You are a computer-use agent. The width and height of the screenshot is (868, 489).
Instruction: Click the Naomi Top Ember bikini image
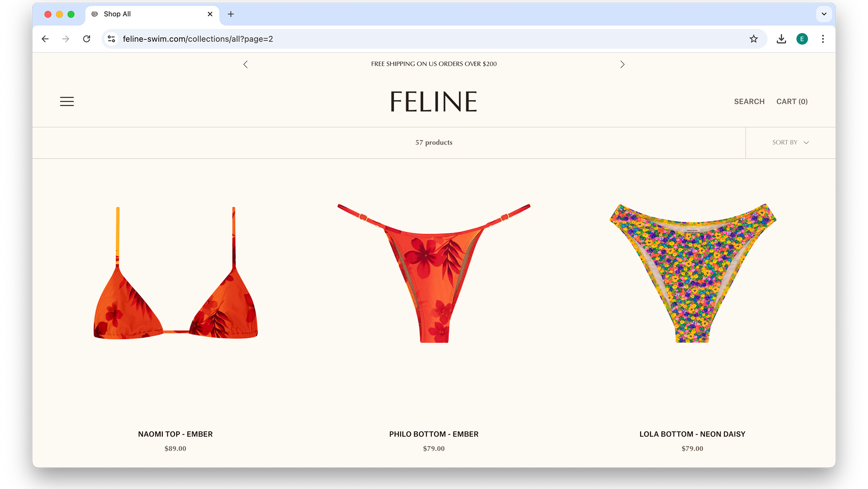[x=175, y=273]
